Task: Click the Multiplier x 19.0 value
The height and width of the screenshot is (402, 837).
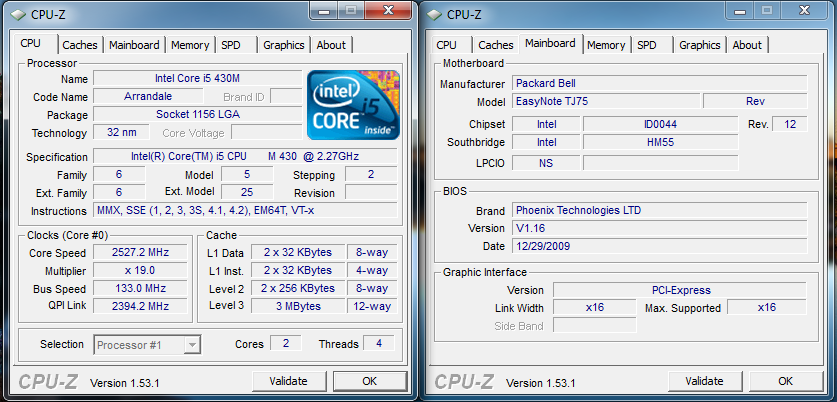Action: [140, 270]
